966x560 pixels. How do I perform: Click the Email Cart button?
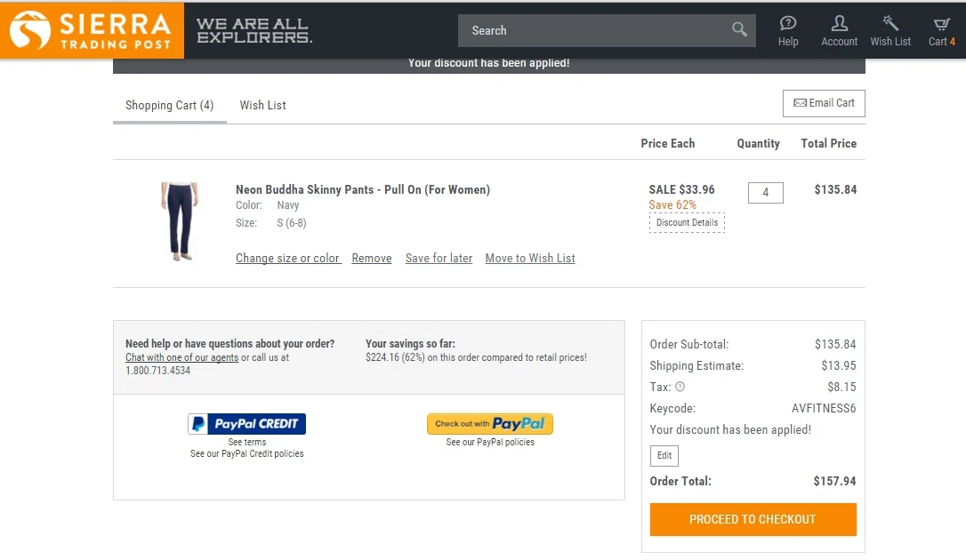pyautogui.click(x=824, y=103)
